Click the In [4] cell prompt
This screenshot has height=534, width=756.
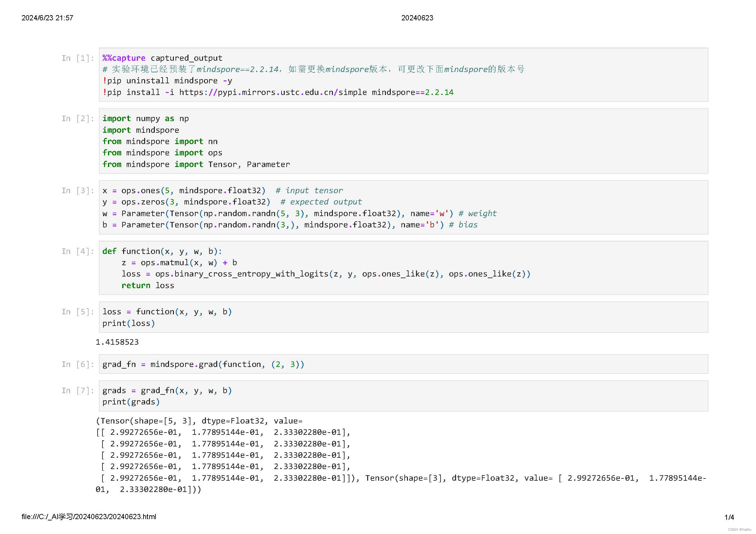click(x=78, y=252)
